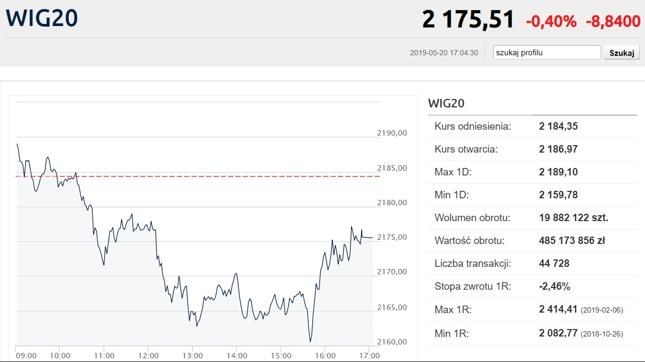Select the Max 1D value 2 189,10

pos(558,172)
